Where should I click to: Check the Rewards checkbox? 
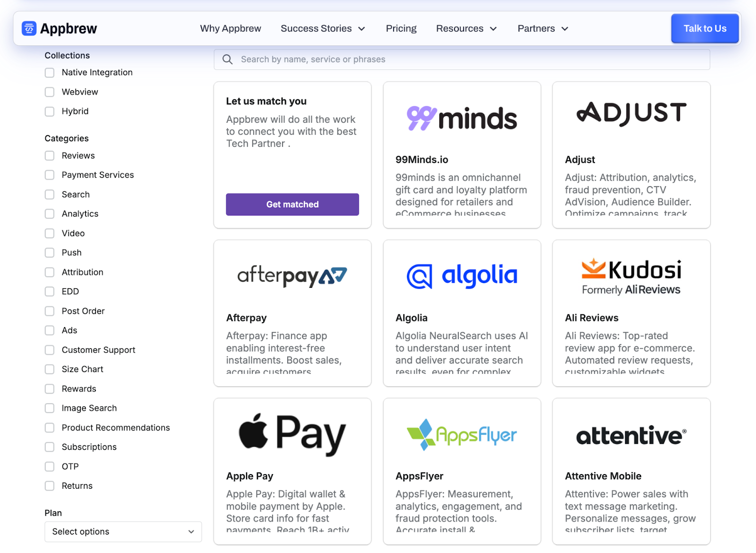coord(50,389)
